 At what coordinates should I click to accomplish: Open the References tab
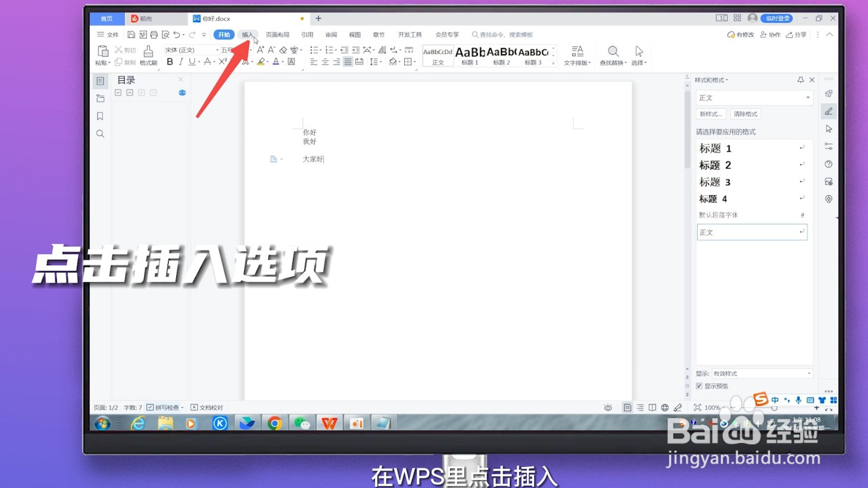[307, 35]
